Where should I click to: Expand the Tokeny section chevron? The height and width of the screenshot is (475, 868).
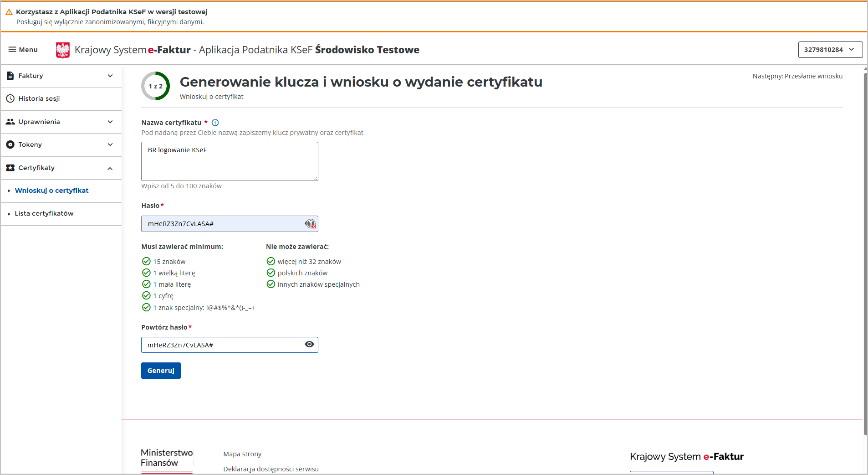(x=110, y=145)
